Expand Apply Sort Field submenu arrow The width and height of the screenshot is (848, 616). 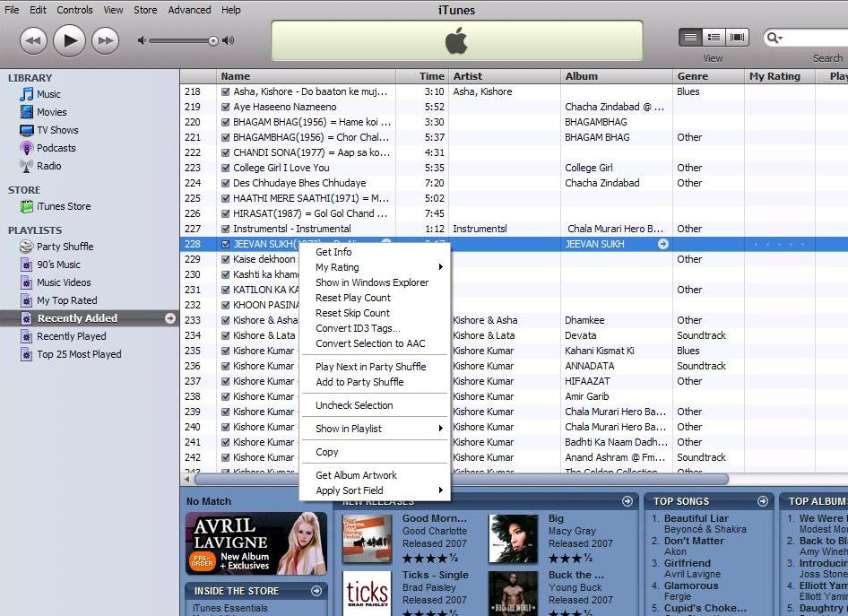pos(441,490)
